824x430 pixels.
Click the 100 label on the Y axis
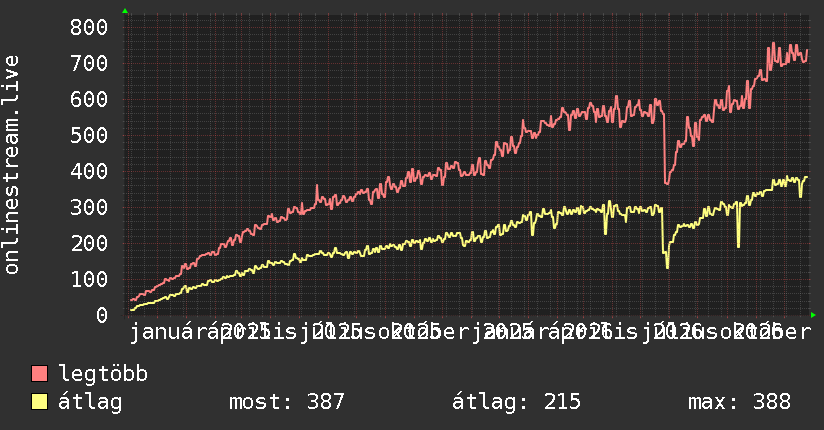point(89,279)
